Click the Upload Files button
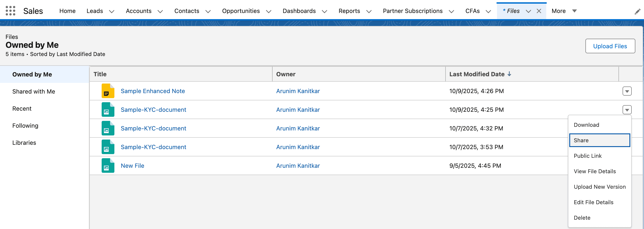 [610, 46]
